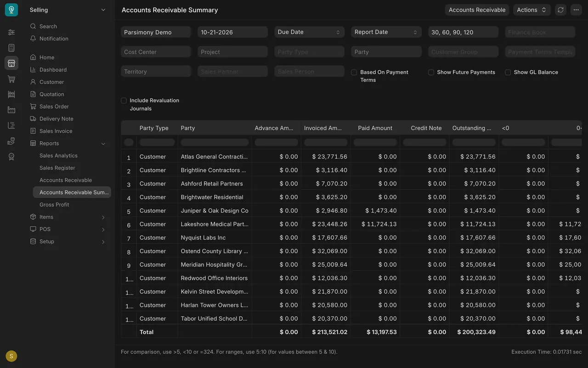588x368 pixels.
Task: Open the shopping cart Buying module icon
Action: 11,79
